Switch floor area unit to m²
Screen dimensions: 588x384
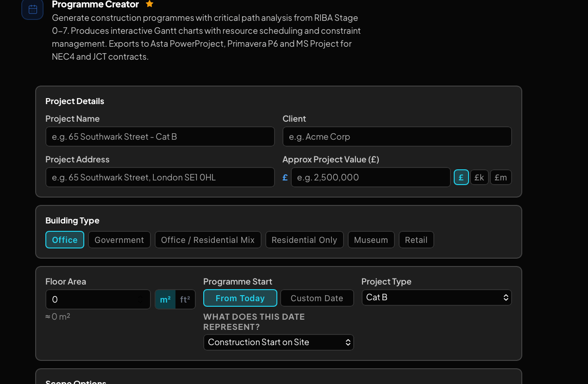coord(165,299)
